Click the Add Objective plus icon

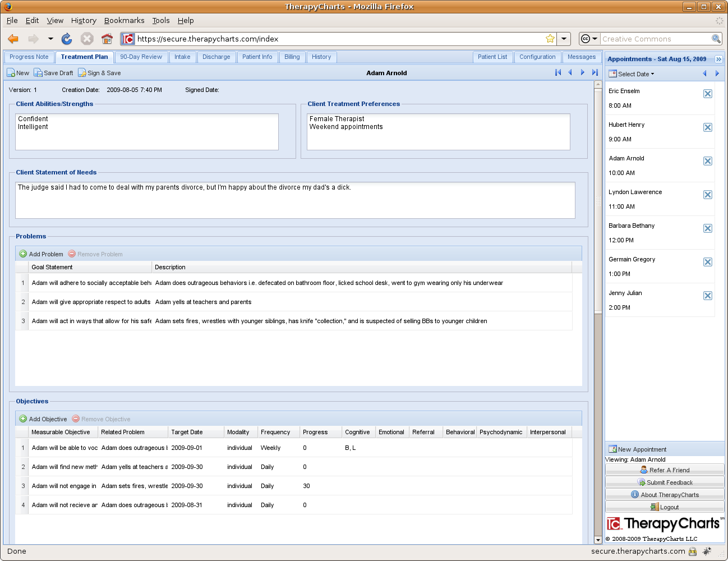pos(23,419)
